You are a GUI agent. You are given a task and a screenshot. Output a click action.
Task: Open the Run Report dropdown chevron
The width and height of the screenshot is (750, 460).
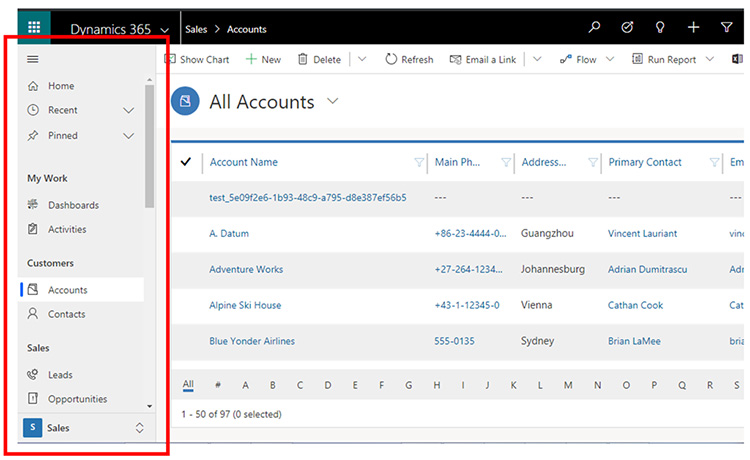coord(710,59)
